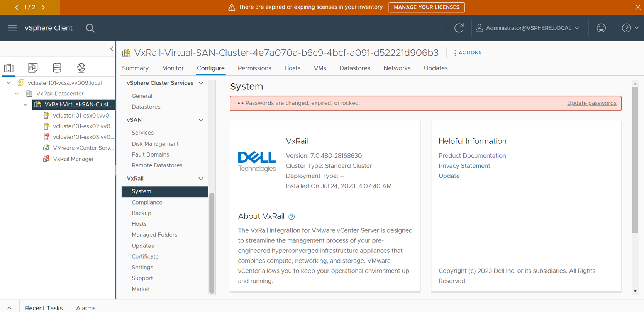The image size is (644, 312).
Task: Open the Summary tab
Action: pyautogui.click(x=135, y=68)
